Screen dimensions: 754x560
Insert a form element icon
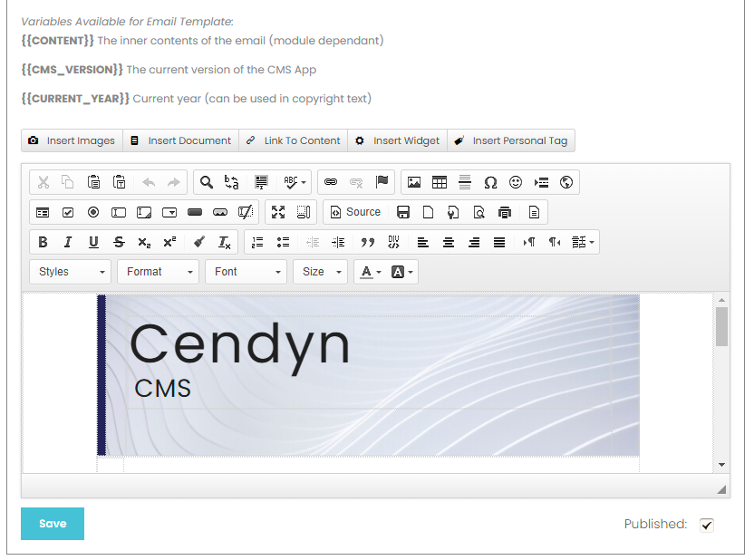43,212
